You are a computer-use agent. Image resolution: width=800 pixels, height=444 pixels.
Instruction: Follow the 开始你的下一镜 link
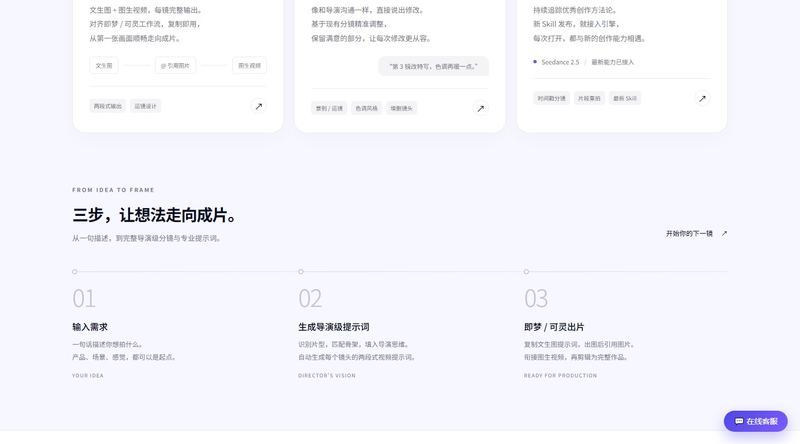[696, 233]
